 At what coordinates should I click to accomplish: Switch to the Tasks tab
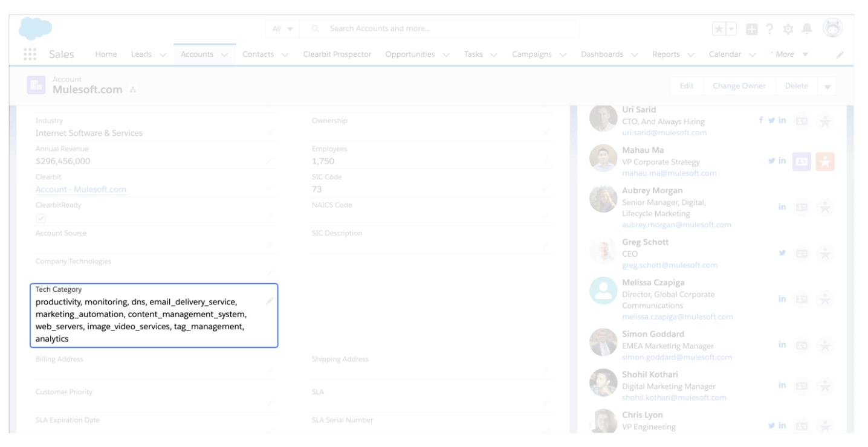pyautogui.click(x=473, y=54)
